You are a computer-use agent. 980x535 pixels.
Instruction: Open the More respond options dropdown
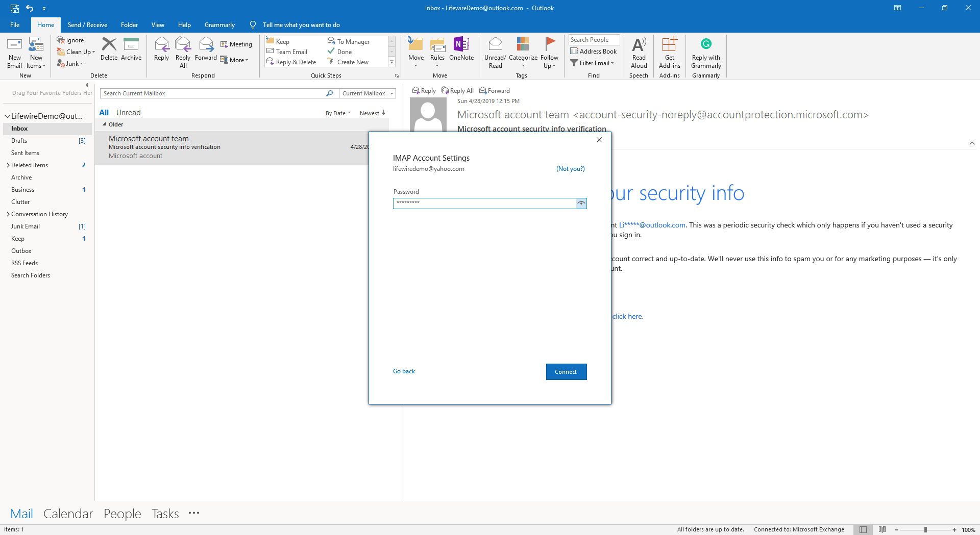[x=234, y=60]
